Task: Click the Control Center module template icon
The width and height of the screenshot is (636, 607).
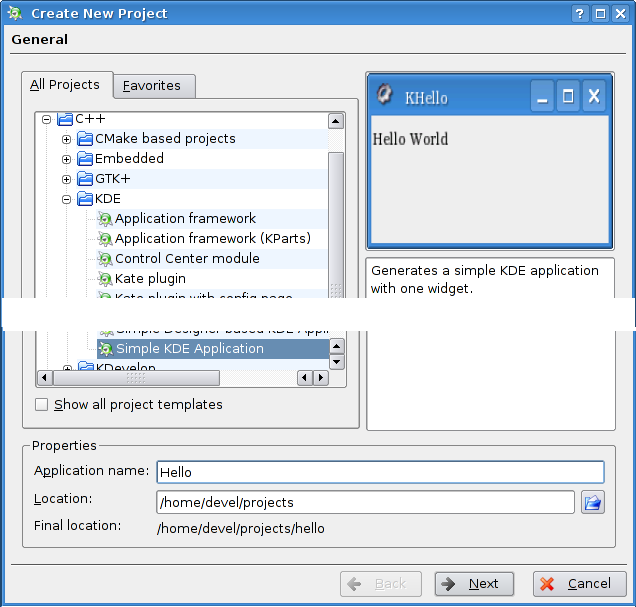Action: 105,259
